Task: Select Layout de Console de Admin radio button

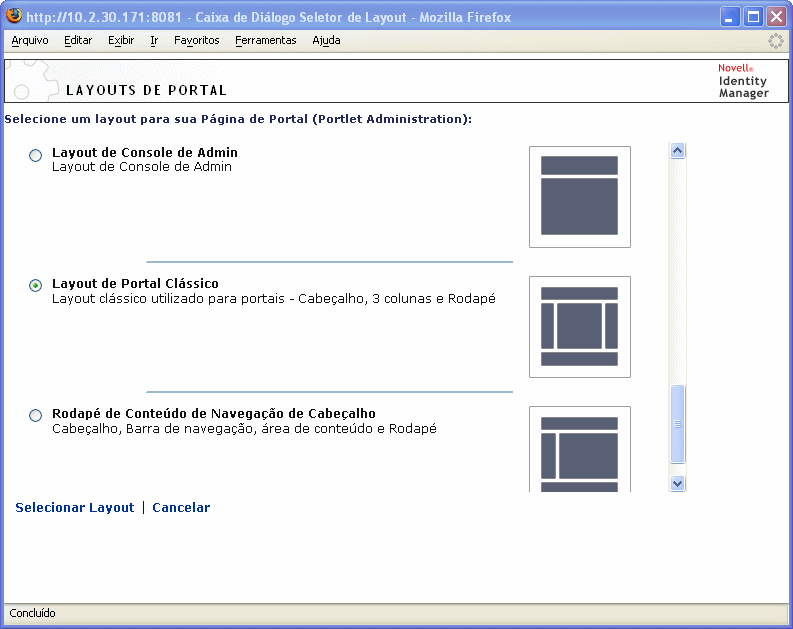Action: 35,155
